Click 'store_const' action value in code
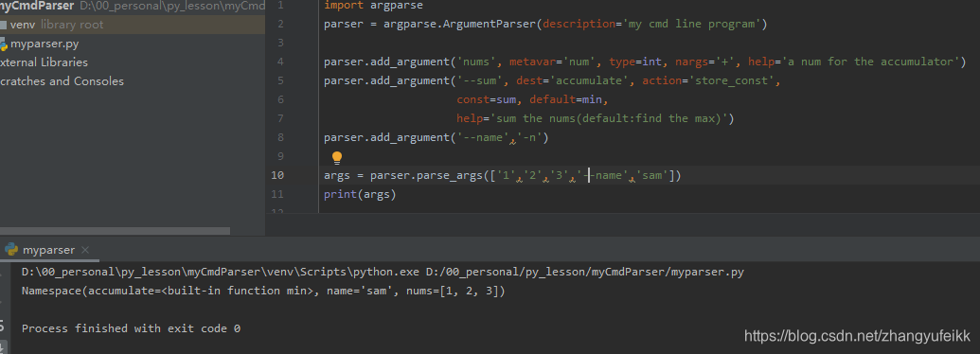This screenshot has height=354, width=980. pos(731,81)
